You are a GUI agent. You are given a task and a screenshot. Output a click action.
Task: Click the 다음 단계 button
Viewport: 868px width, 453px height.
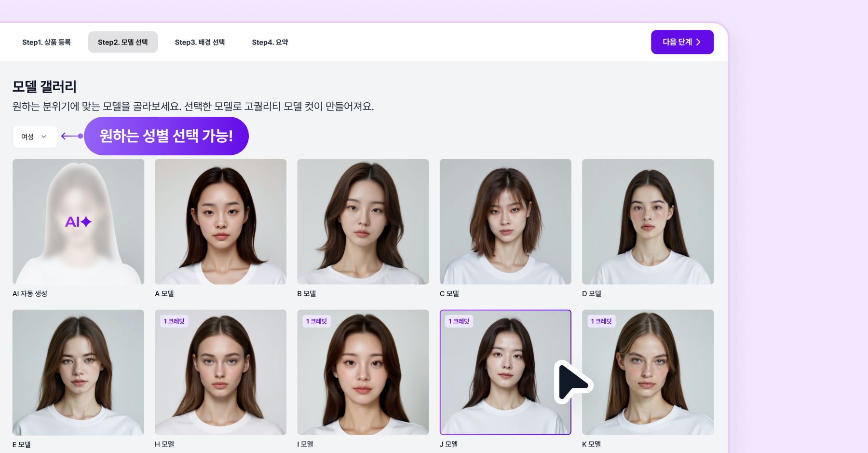pos(682,42)
